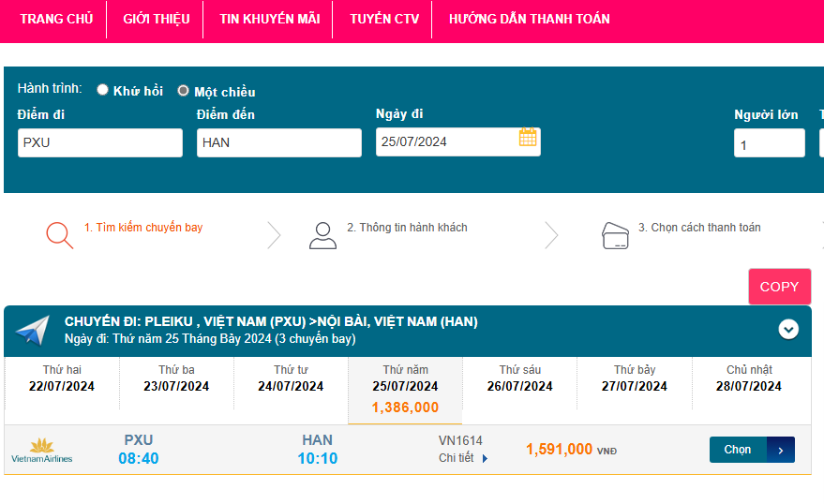Open the calendar date picker icon
824x504 pixels.
pyautogui.click(x=528, y=138)
